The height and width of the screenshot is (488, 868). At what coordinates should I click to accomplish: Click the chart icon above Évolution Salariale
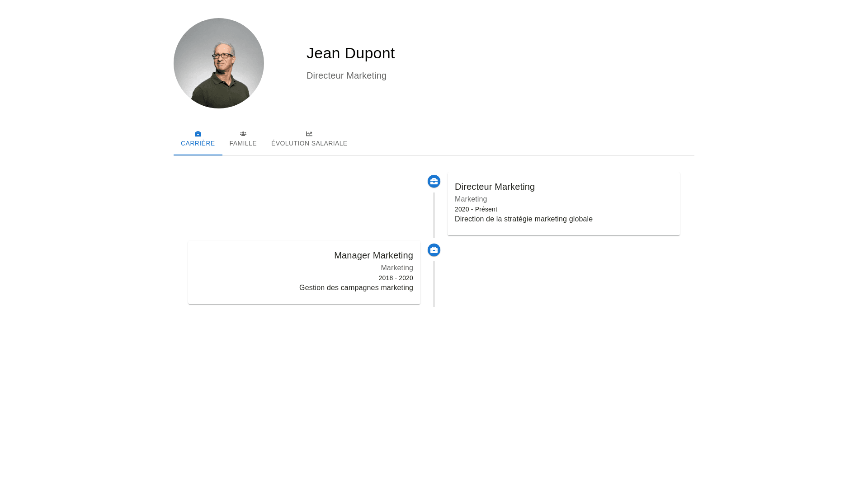point(309,134)
